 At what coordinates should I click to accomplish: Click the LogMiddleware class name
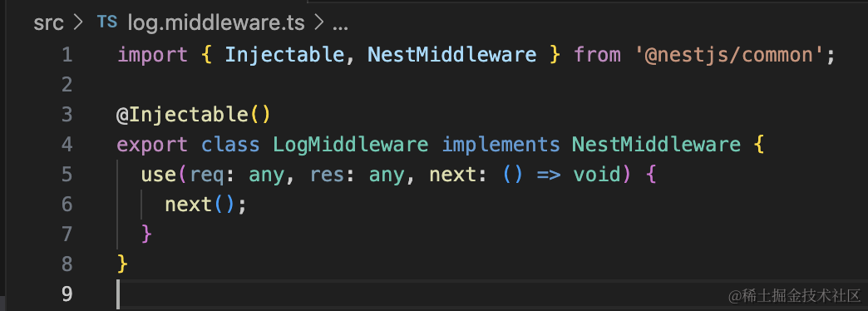pyautogui.click(x=351, y=145)
